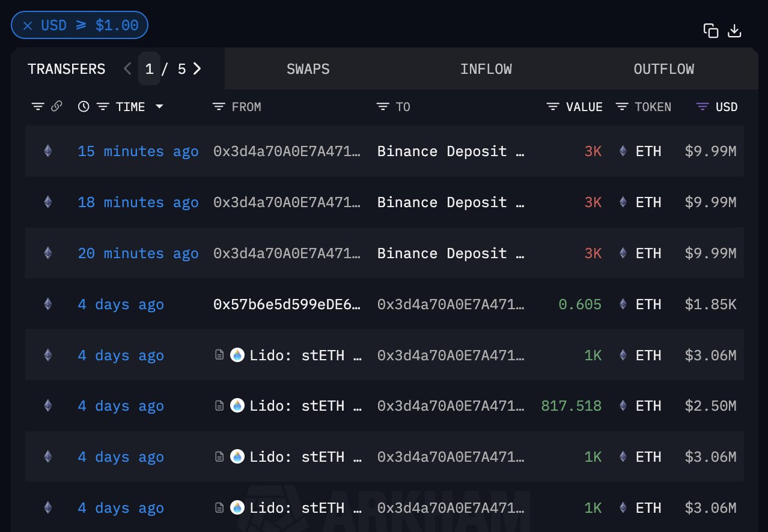Toggle the TIME sort direction caret

click(x=159, y=107)
